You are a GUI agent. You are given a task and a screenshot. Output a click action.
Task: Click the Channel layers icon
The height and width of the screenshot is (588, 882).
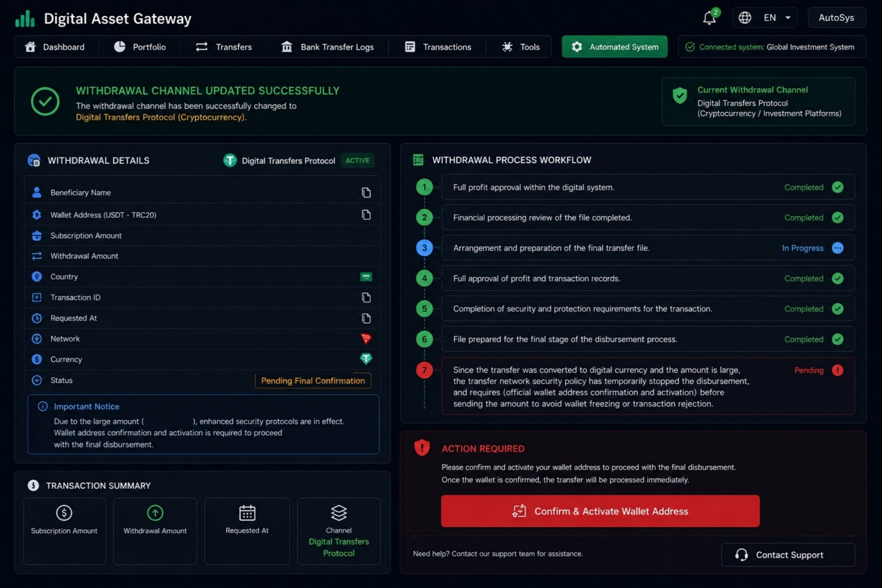click(339, 513)
